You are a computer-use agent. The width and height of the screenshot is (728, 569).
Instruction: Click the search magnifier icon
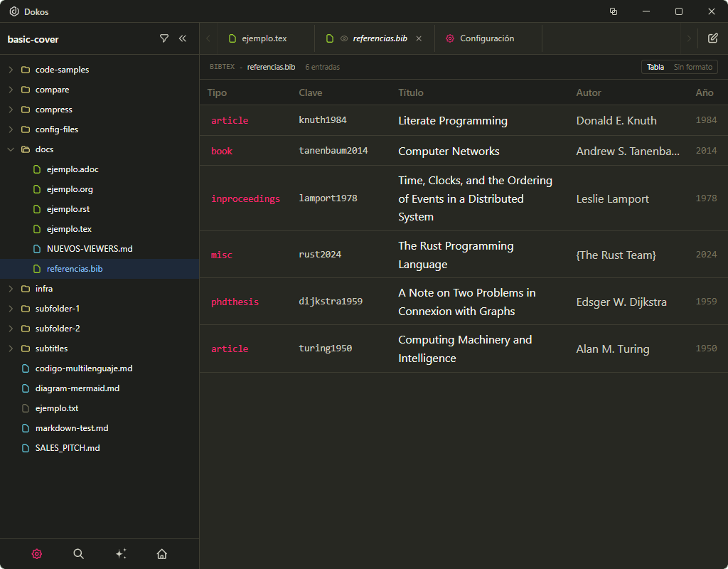pyautogui.click(x=79, y=553)
